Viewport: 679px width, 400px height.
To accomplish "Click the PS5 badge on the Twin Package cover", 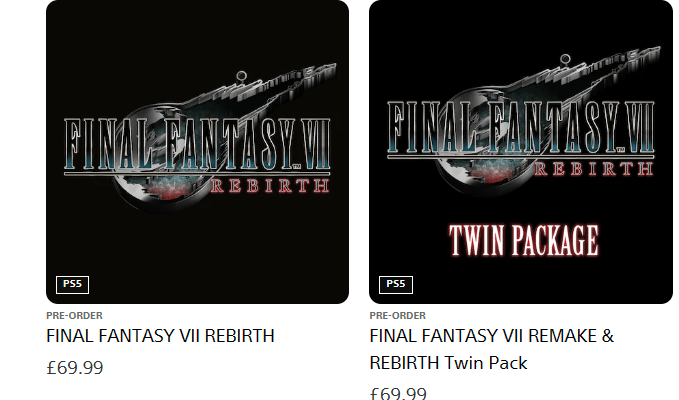I will (396, 284).
